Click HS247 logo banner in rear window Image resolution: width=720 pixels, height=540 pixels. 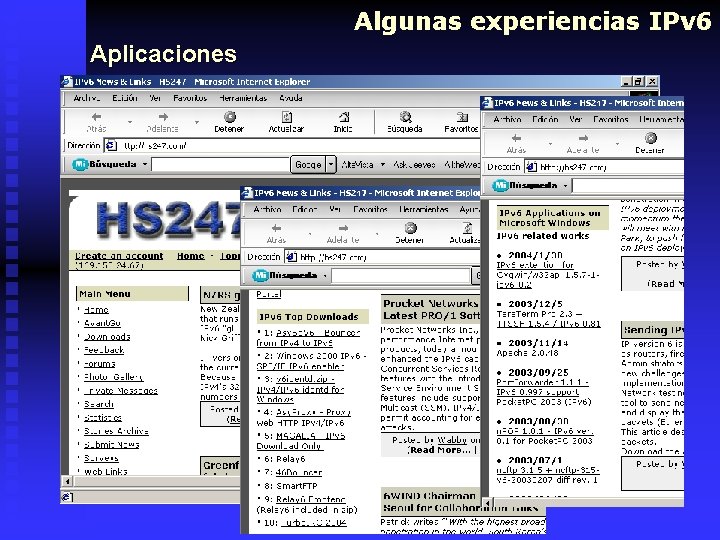coord(168,219)
